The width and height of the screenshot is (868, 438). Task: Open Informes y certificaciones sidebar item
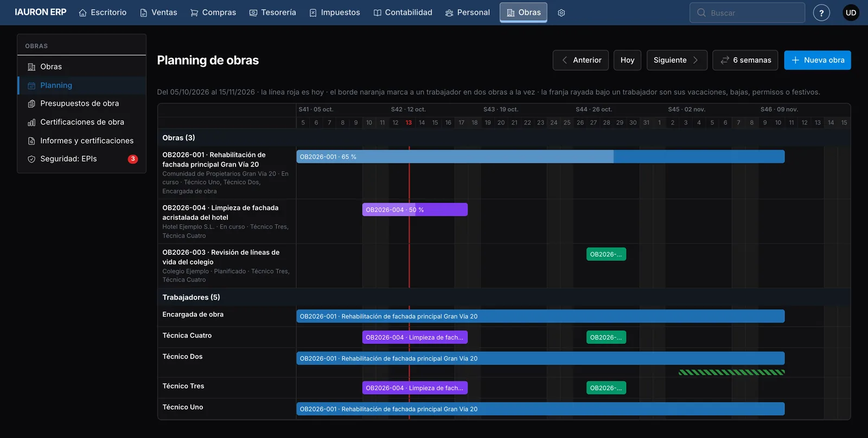[82, 140]
